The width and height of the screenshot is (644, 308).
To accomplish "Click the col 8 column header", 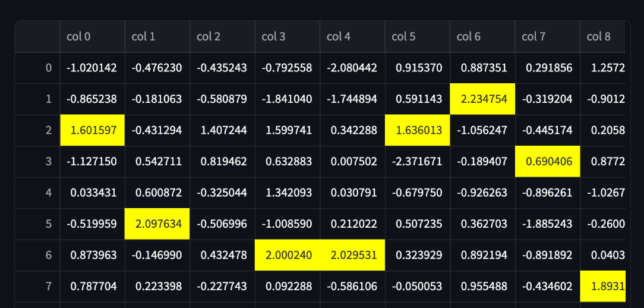I will 603,37.
